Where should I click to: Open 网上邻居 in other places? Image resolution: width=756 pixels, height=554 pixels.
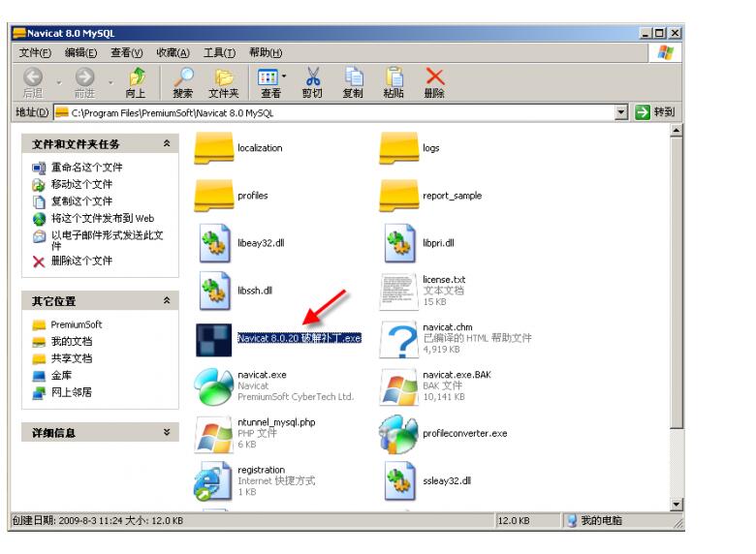point(72,392)
